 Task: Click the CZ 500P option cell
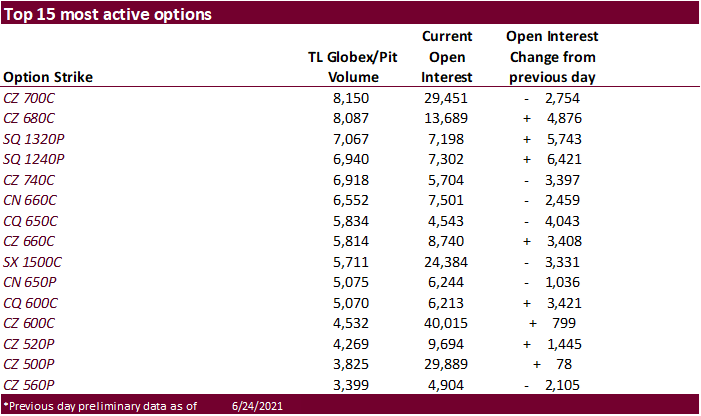(31, 363)
